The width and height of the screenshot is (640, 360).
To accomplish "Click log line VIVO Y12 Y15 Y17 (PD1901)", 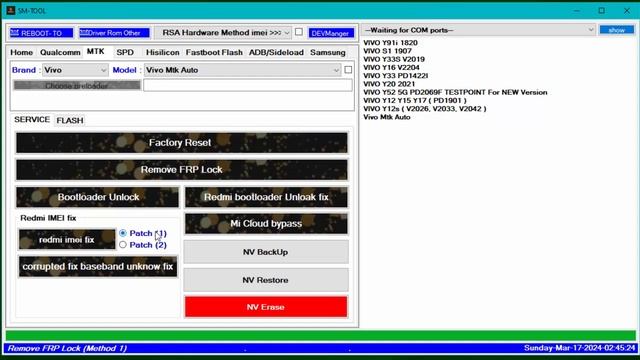I will (415, 100).
